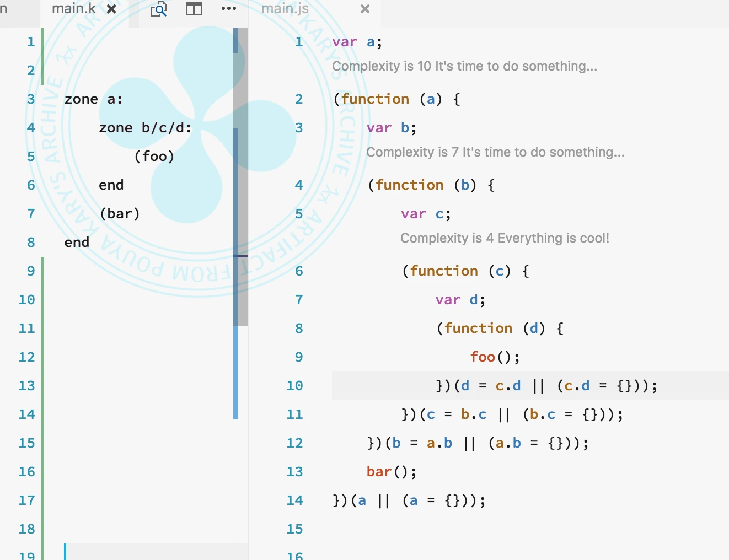Image resolution: width=729 pixels, height=560 pixels.
Task: Switch to the main.k tab
Action: (73, 9)
